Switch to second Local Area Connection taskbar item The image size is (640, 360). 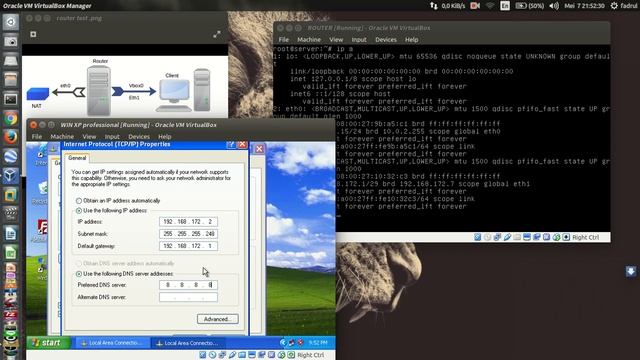[x=188, y=343]
